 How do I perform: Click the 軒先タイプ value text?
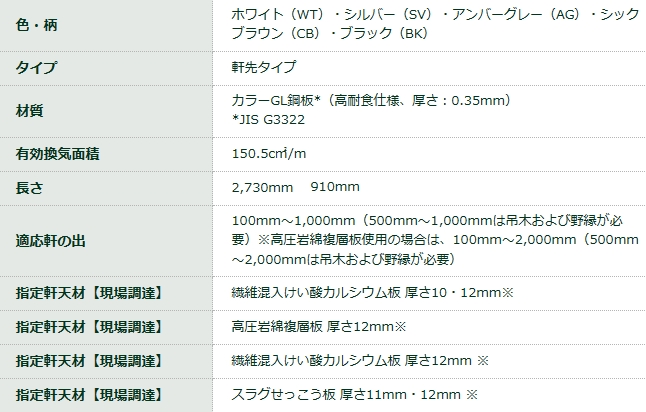pyautogui.click(x=264, y=67)
